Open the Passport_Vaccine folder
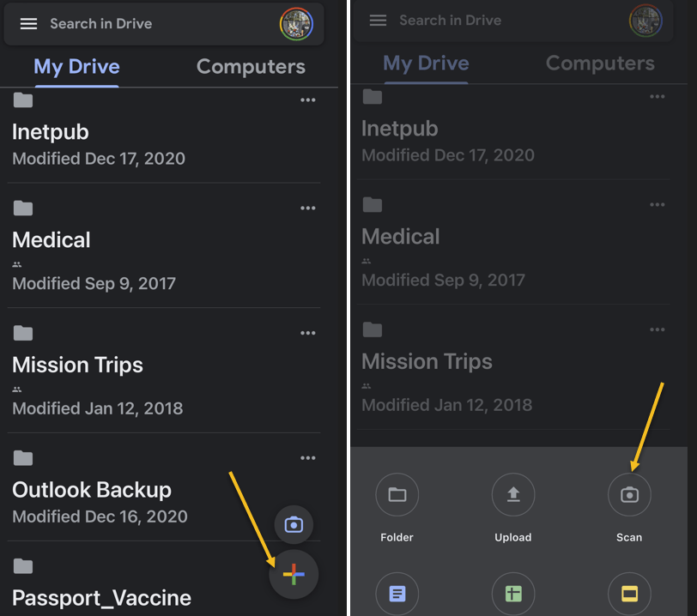This screenshot has width=697, height=616. (101, 597)
